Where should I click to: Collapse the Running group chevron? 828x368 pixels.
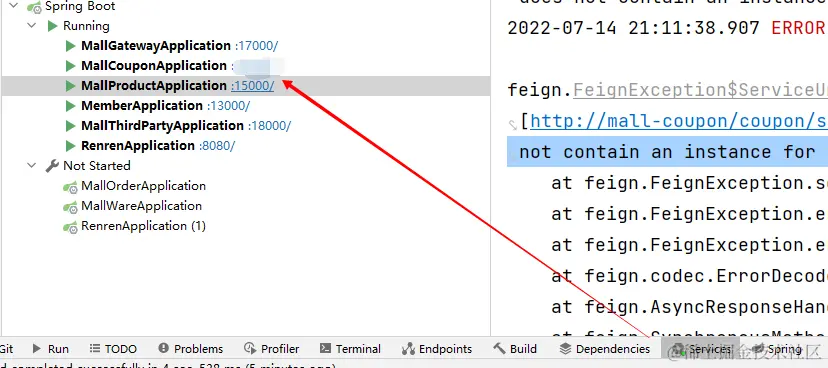(x=32, y=25)
